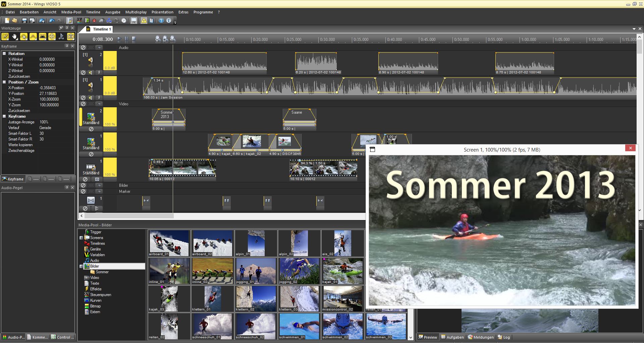Open the blue question mark help icon
Screen dimensions: 644x343
click(x=161, y=21)
